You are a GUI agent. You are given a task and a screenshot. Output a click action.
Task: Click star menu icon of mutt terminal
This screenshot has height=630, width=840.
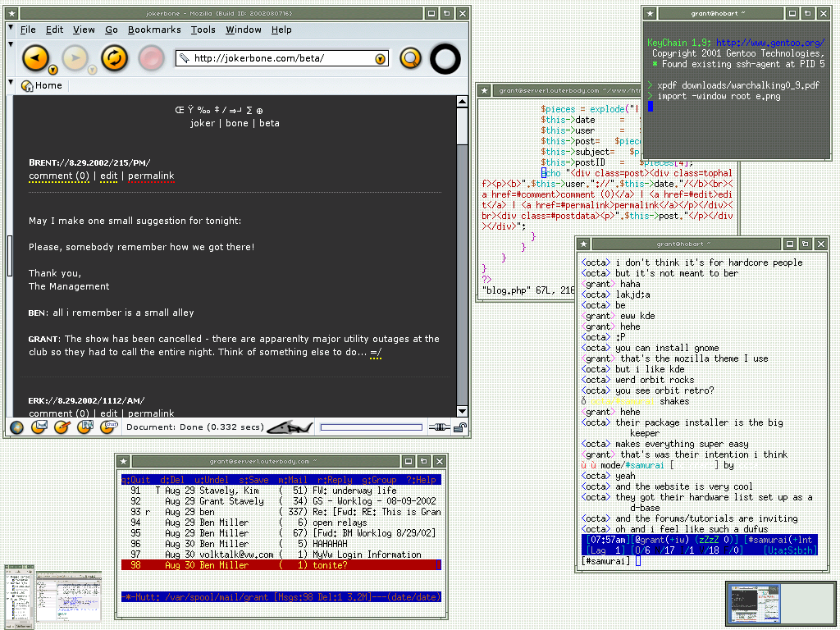pos(123,461)
